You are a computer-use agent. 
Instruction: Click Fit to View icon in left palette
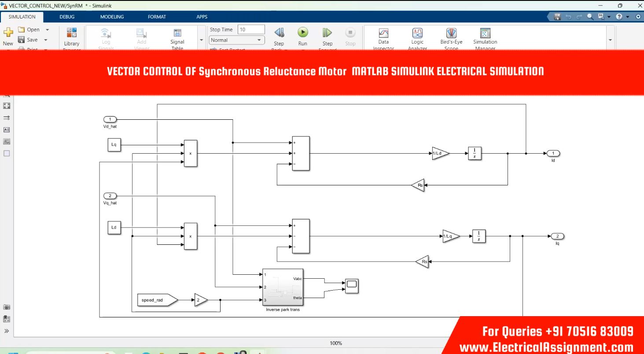pos(7,106)
